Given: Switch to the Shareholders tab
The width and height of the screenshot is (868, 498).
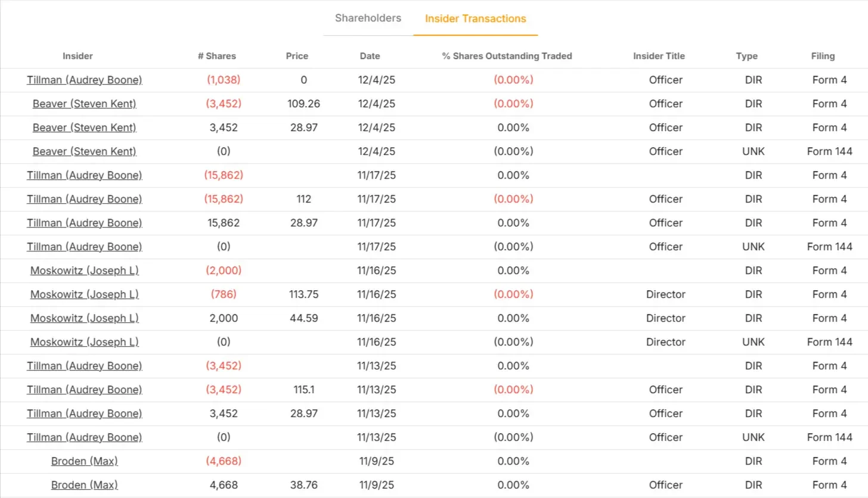Looking at the screenshot, I should (x=367, y=18).
